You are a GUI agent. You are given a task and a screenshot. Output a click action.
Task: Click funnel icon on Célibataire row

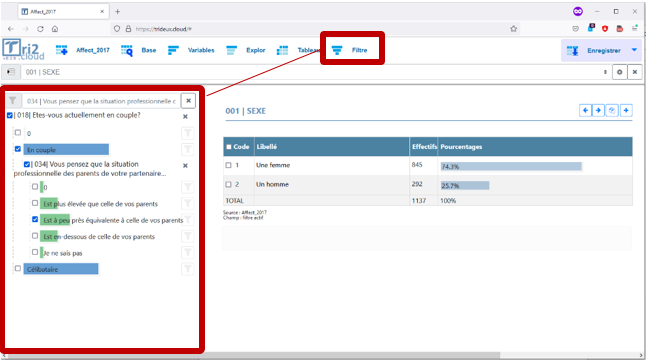tap(188, 269)
